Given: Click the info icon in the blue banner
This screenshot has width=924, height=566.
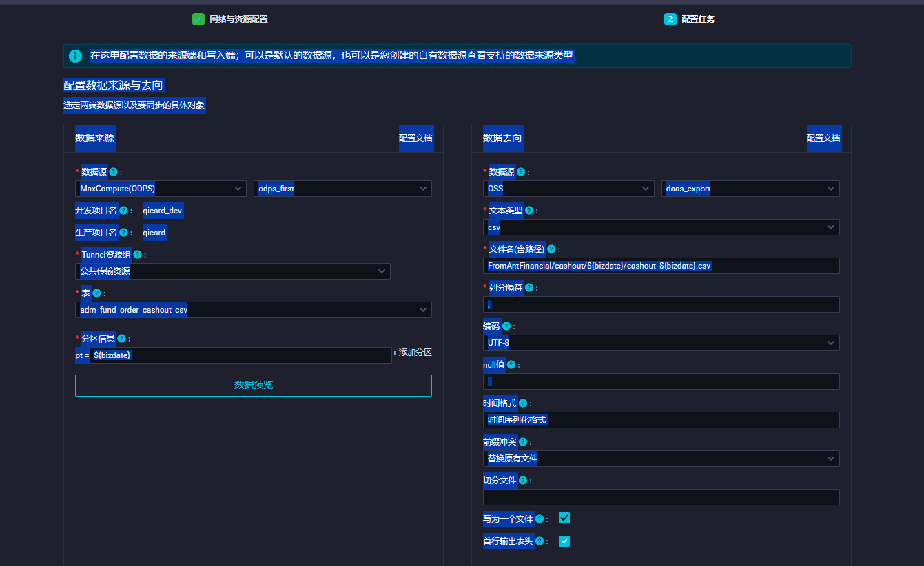Looking at the screenshot, I should pyautogui.click(x=76, y=56).
